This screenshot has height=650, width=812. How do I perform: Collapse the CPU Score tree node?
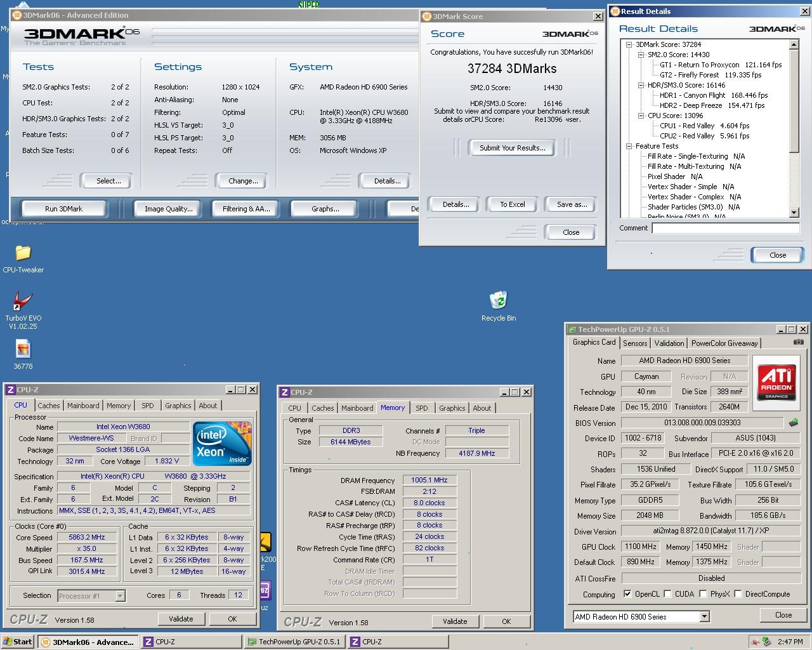point(641,116)
